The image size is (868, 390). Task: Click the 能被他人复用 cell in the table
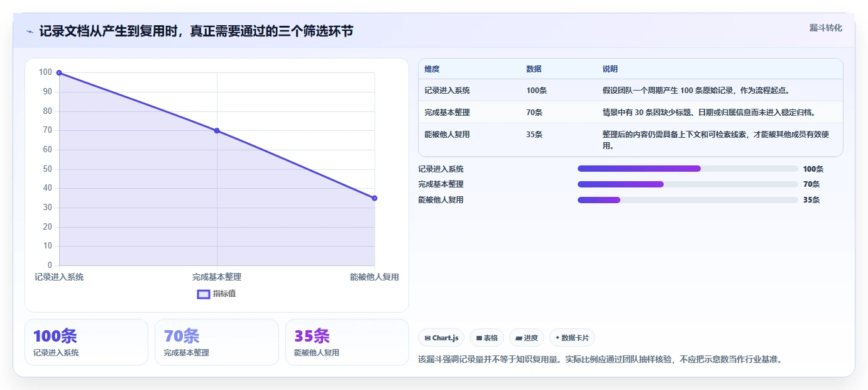tap(447, 135)
